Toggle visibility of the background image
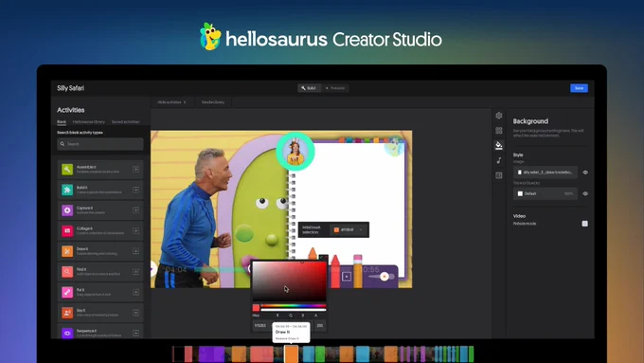The width and height of the screenshot is (644, 363). [585, 172]
